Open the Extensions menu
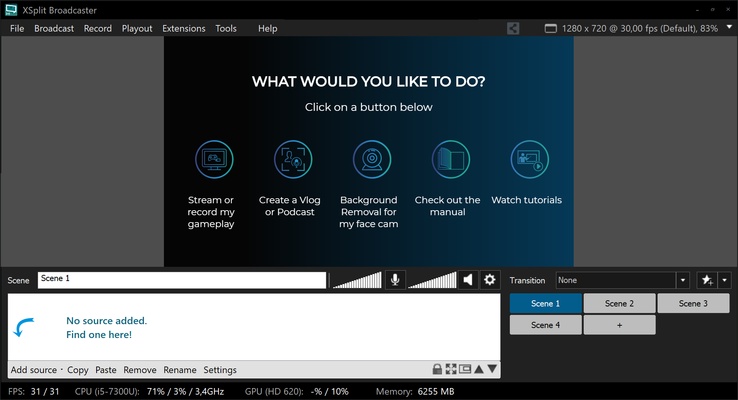738x400 pixels. pyautogui.click(x=184, y=28)
